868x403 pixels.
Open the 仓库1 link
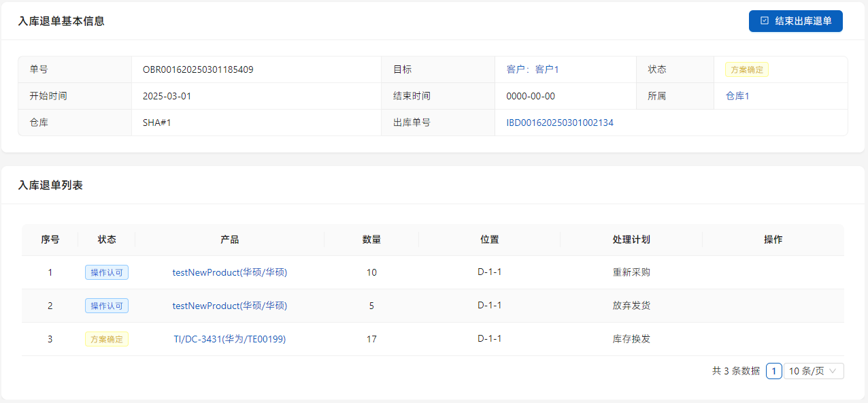pyautogui.click(x=737, y=96)
